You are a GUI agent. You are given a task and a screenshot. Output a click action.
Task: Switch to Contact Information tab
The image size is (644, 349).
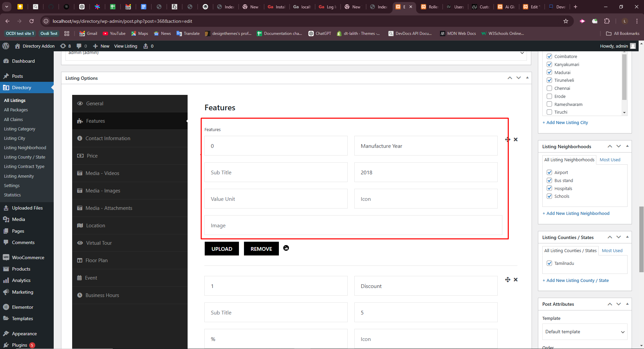130,138
